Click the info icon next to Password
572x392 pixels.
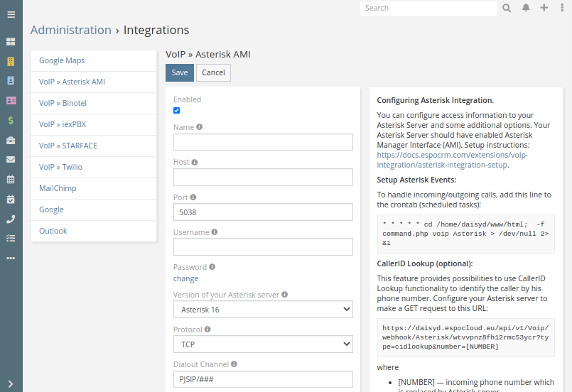pyautogui.click(x=212, y=267)
